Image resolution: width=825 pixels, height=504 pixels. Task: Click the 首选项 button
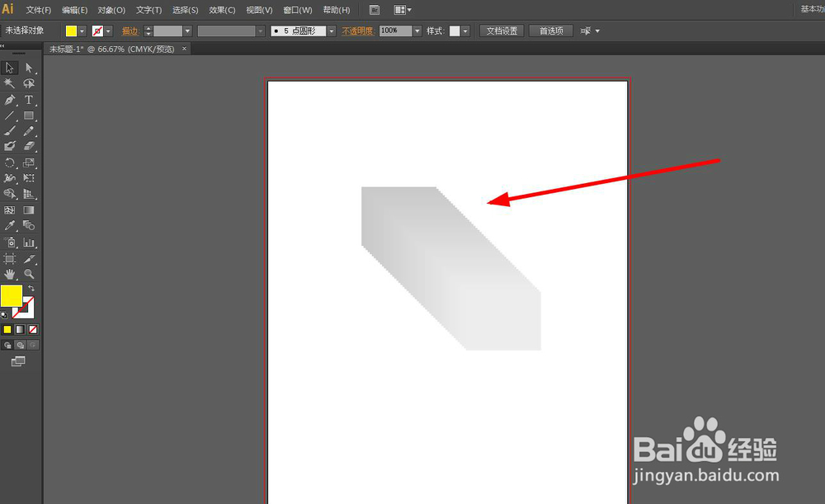click(x=551, y=31)
